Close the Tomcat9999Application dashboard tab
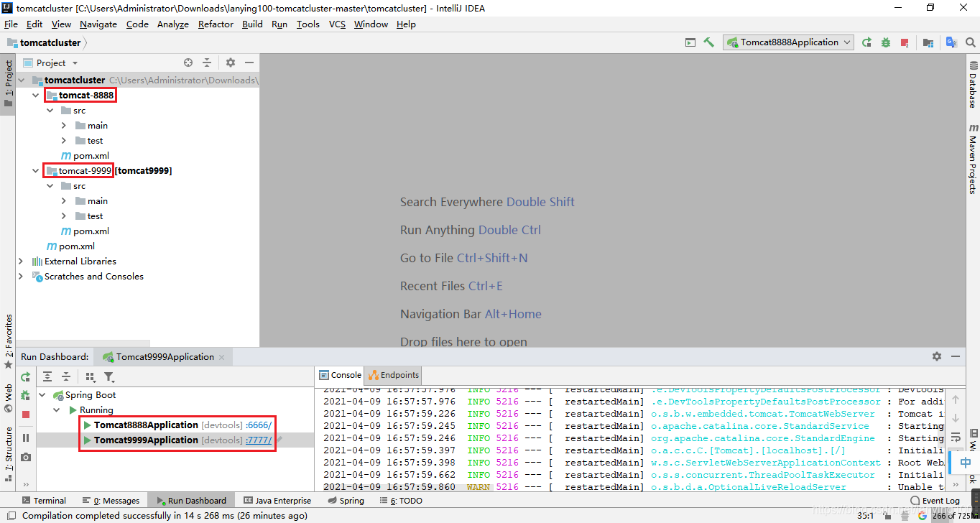Screen dimensions: 980x523 [222, 357]
